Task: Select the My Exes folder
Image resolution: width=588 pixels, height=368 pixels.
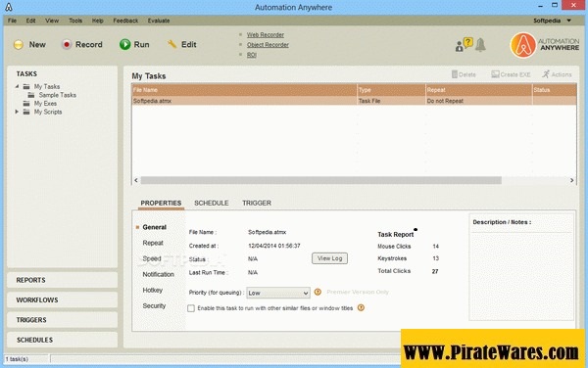Action: click(45, 104)
